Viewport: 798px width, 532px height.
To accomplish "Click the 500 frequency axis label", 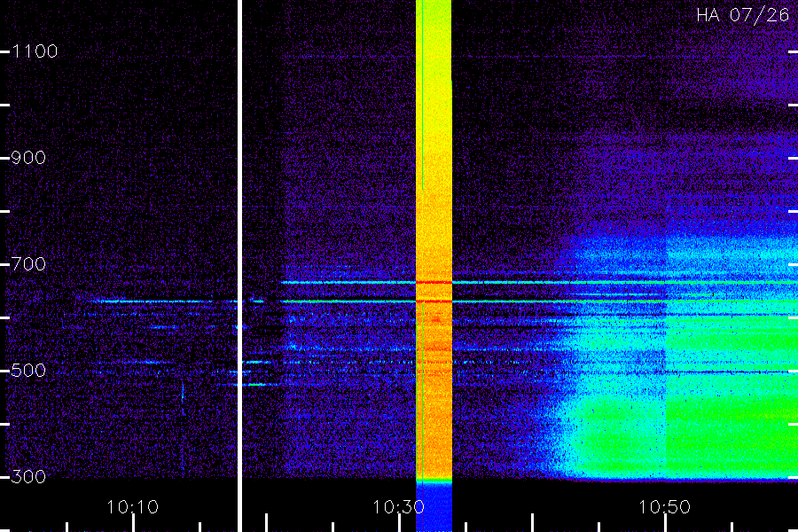I will (x=28, y=371).
